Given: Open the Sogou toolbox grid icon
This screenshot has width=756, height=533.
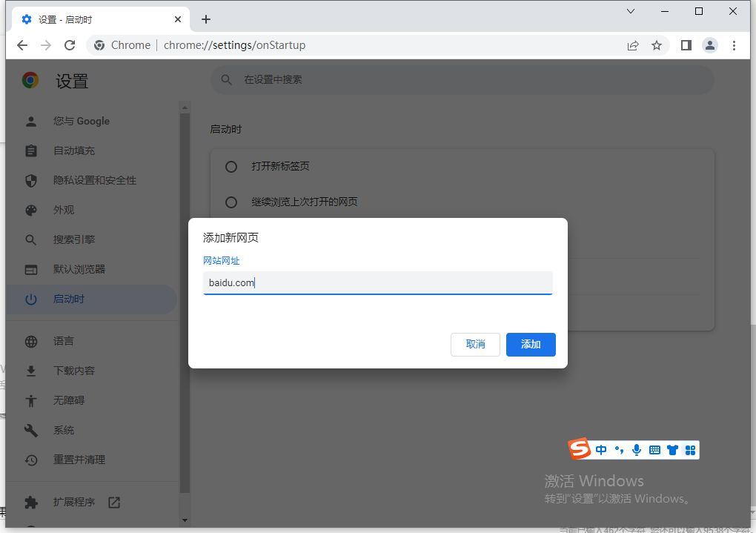Looking at the screenshot, I should (x=691, y=450).
